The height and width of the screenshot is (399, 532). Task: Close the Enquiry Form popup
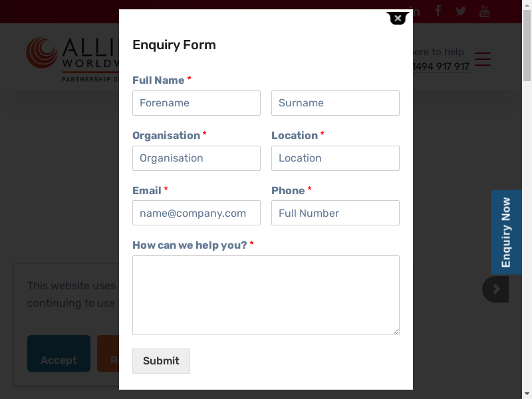click(x=398, y=19)
